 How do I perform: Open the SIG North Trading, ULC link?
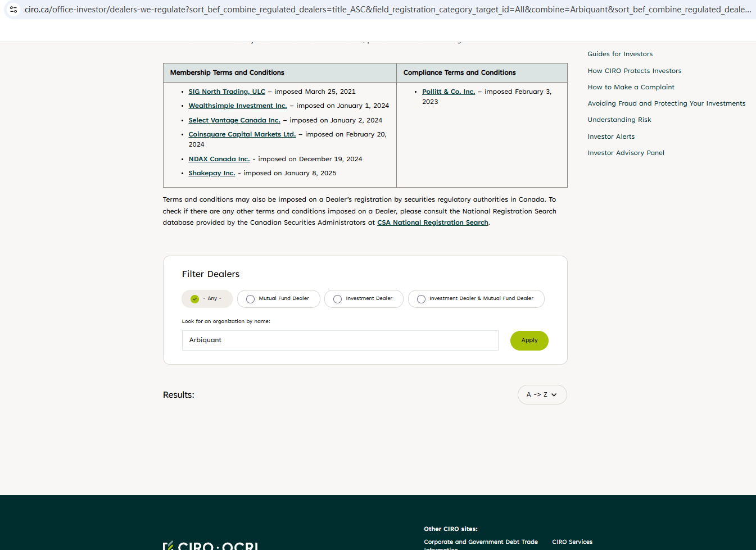tap(227, 92)
